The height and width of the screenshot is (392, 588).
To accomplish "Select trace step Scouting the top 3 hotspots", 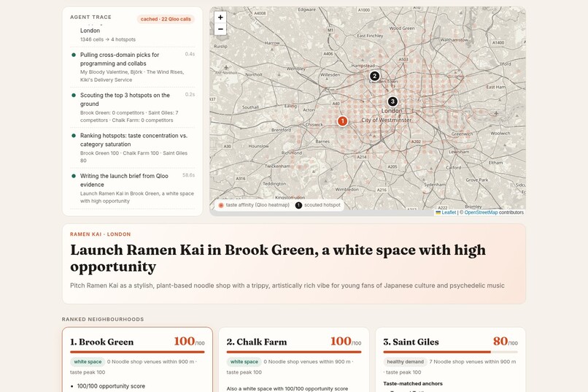I will pos(133,107).
